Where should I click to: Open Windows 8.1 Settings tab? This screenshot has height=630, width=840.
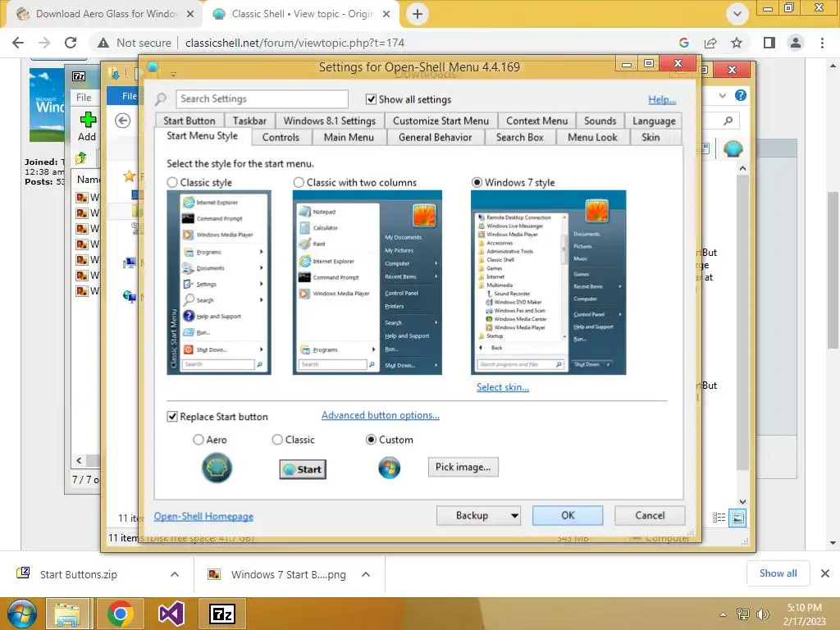click(x=330, y=121)
